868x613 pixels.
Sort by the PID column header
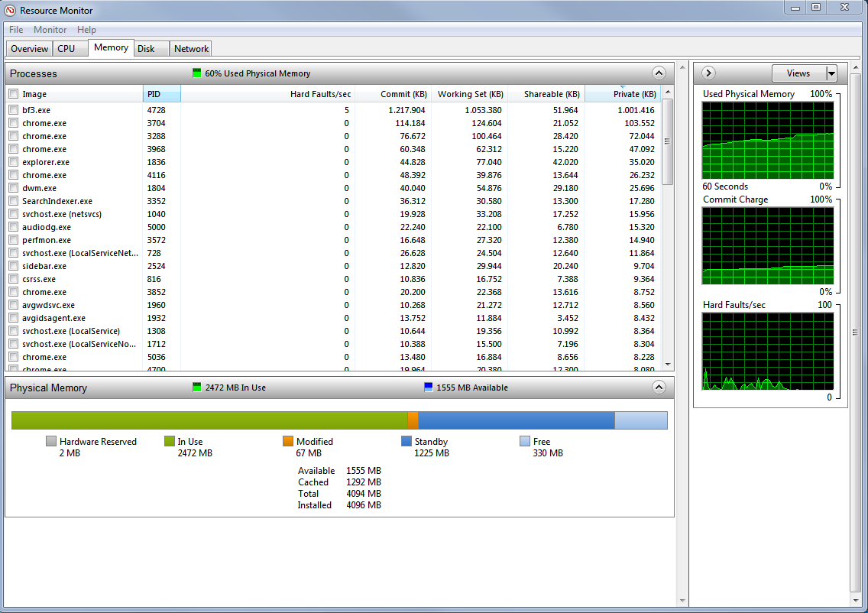(162, 94)
